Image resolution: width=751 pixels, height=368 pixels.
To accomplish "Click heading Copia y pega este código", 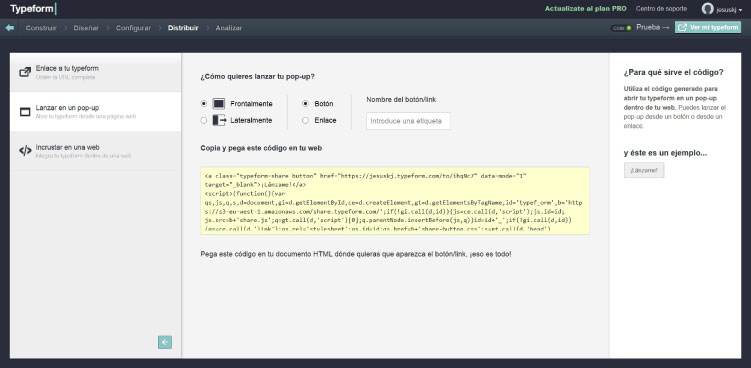I will (261, 148).
